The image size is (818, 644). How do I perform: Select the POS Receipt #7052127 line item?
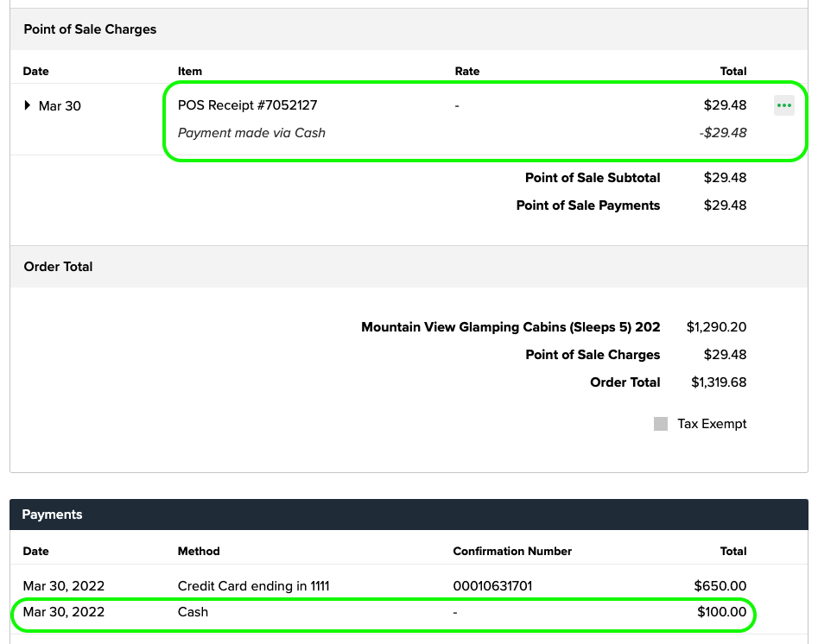tap(247, 105)
